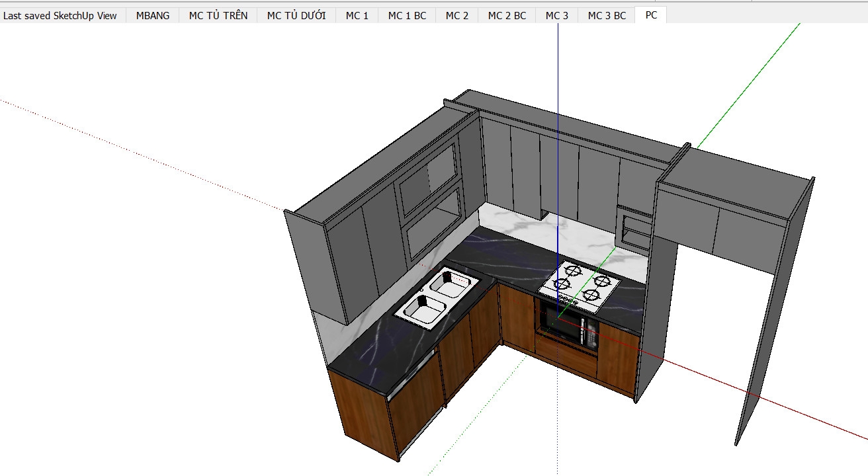Viewport: 868px width, 476px height.
Task: Switch to the MC 3 BC tab
Action: click(x=607, y=16)
